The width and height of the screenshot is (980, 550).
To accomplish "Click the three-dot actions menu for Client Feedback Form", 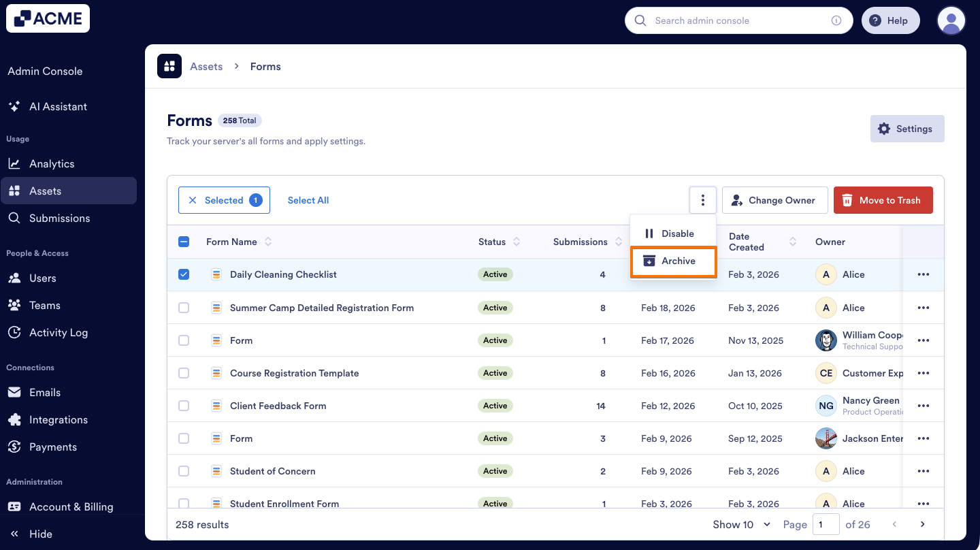I will point(924,405).
